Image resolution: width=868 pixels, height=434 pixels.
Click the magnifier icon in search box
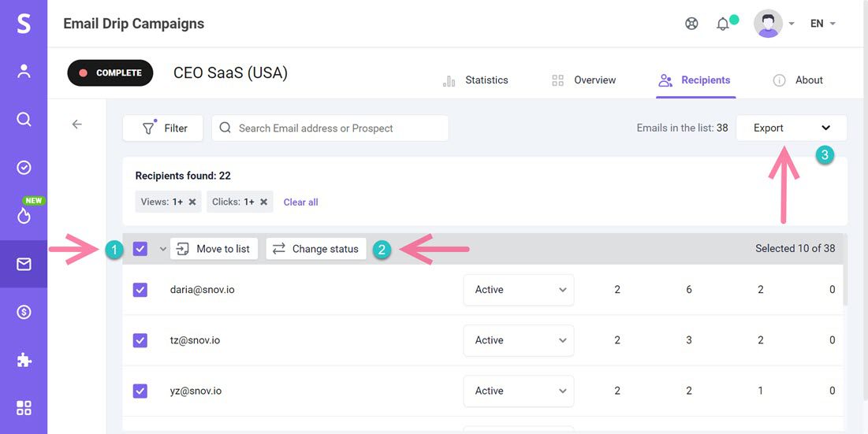click(225, 128)
